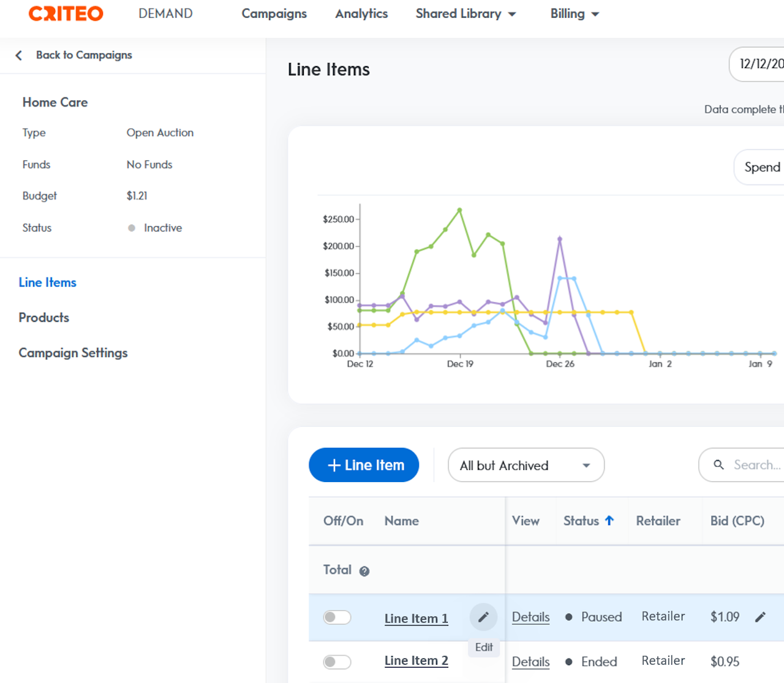Viewport: 784px width, 683px height.
Task: Click the Criteo logo
Action: point(66,13)
